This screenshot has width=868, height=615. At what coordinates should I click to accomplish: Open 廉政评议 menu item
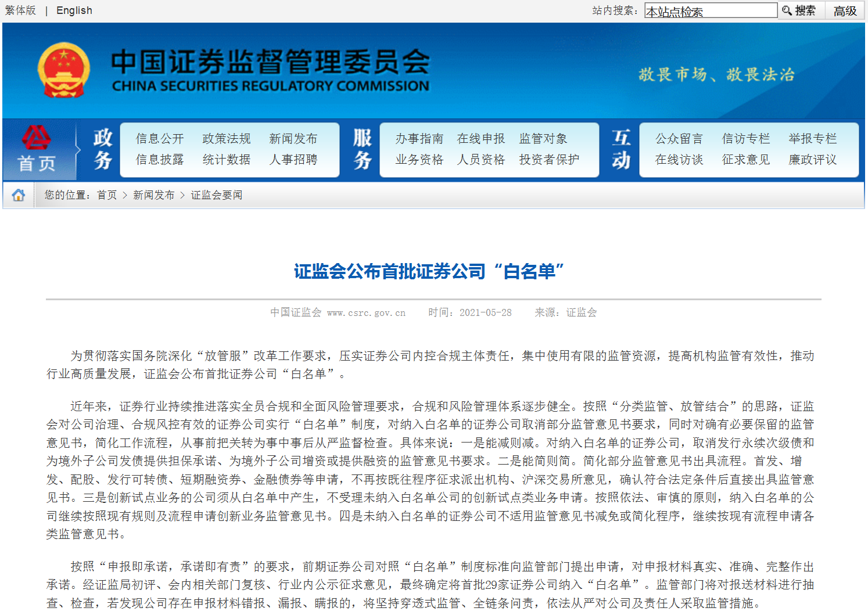coord(813,160)
